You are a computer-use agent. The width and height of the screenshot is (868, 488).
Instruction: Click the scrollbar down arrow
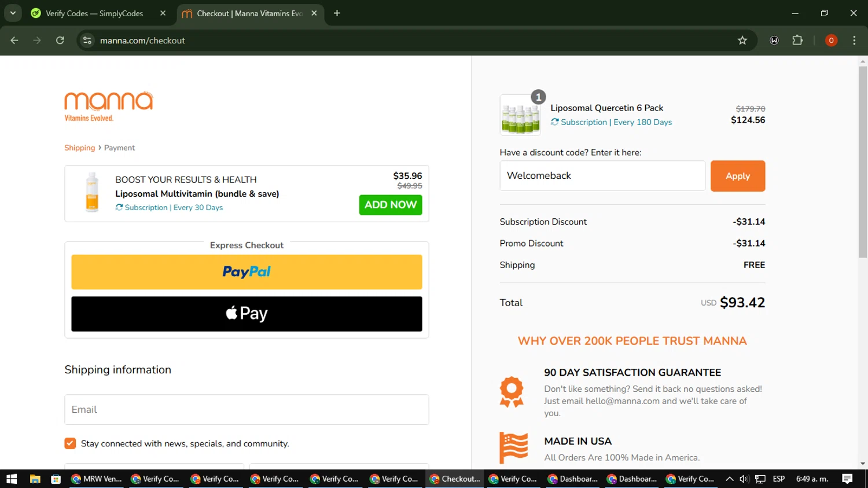point(863,464)
